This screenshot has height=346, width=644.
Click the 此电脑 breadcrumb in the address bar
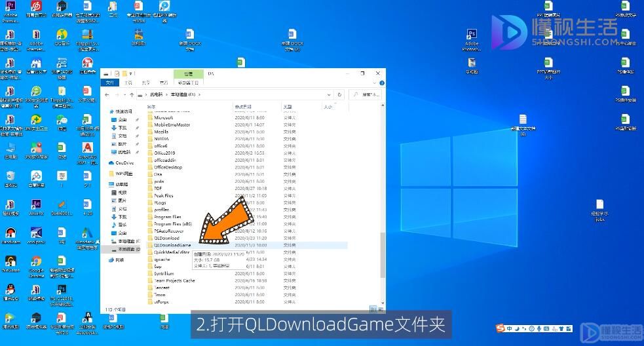click(156, 94)
